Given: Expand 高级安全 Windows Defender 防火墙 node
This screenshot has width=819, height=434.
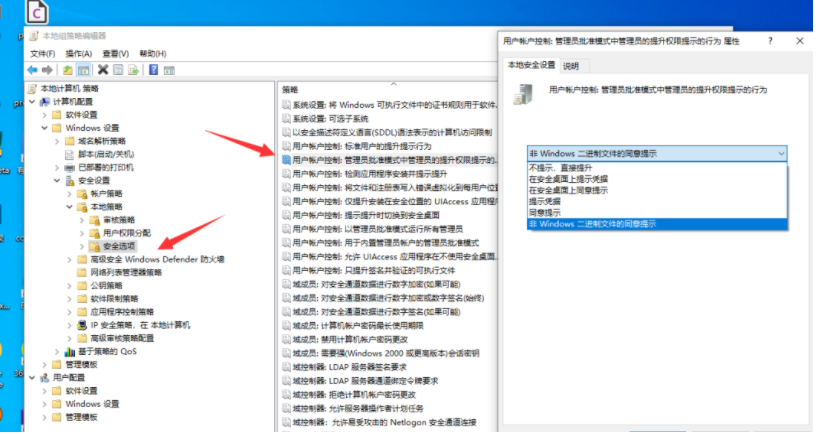Looking at the screenshot, I should tap(69, 260).
